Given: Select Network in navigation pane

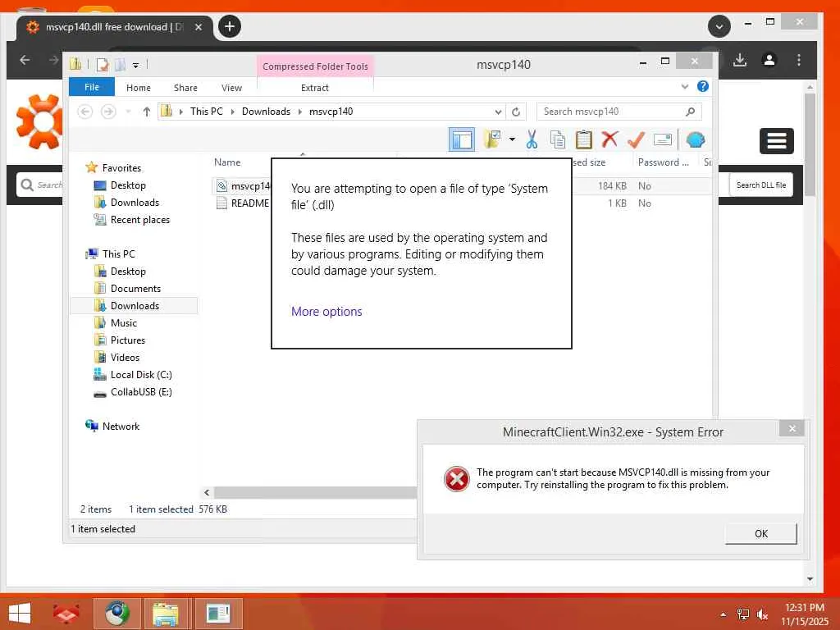Looking at the screenshot, I should click(x=121, y=427).
